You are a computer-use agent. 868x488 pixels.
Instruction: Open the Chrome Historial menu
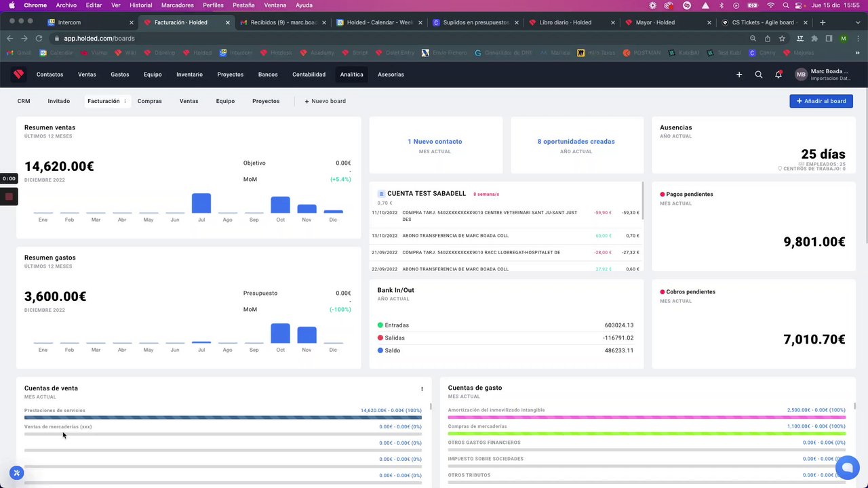(141, 5)
